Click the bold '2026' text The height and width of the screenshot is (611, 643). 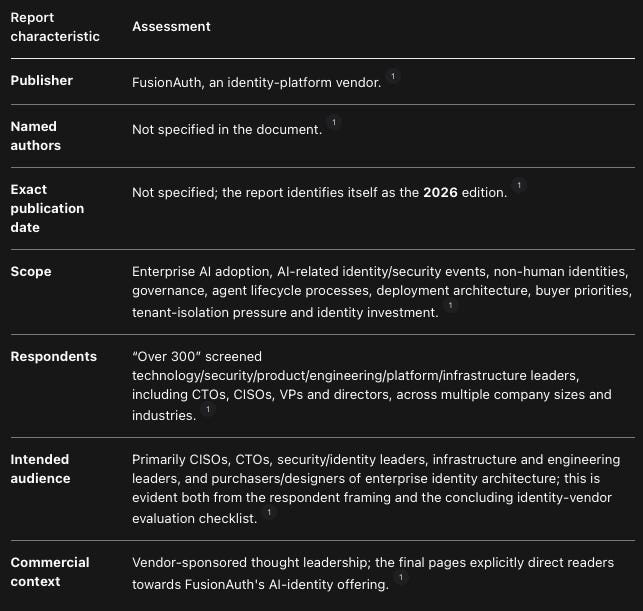coord(440,192)
